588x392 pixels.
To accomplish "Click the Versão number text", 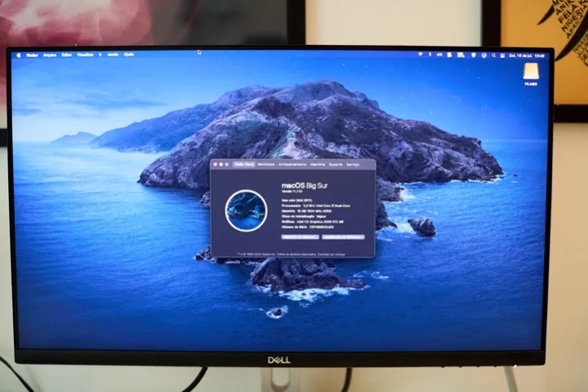I will tap(292, 191).
